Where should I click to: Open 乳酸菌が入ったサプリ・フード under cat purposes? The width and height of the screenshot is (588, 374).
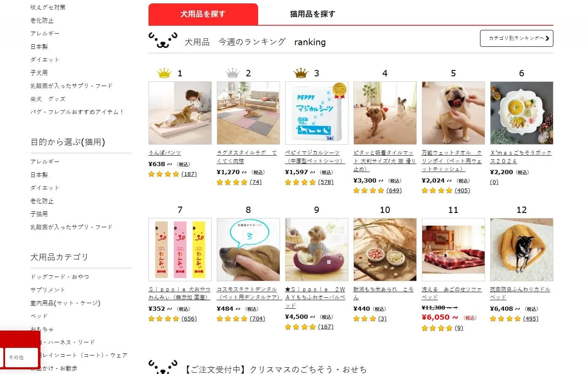click(x=71, y=227)
